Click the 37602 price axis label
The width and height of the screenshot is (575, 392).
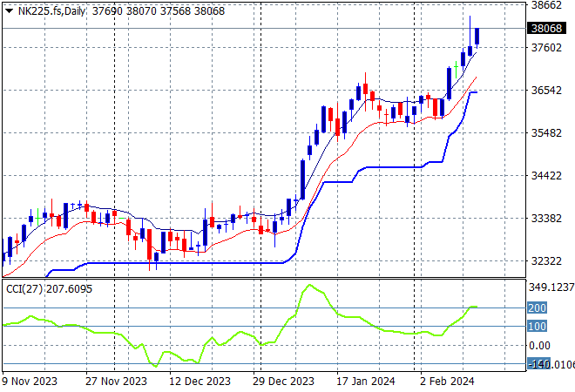coord(546,48)
